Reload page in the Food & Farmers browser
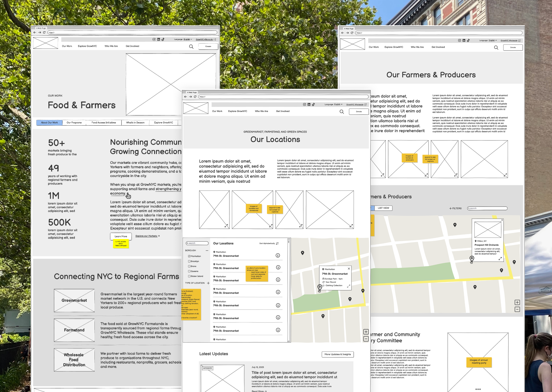This screenshot has width=552, height=392. tap(44, 32)
